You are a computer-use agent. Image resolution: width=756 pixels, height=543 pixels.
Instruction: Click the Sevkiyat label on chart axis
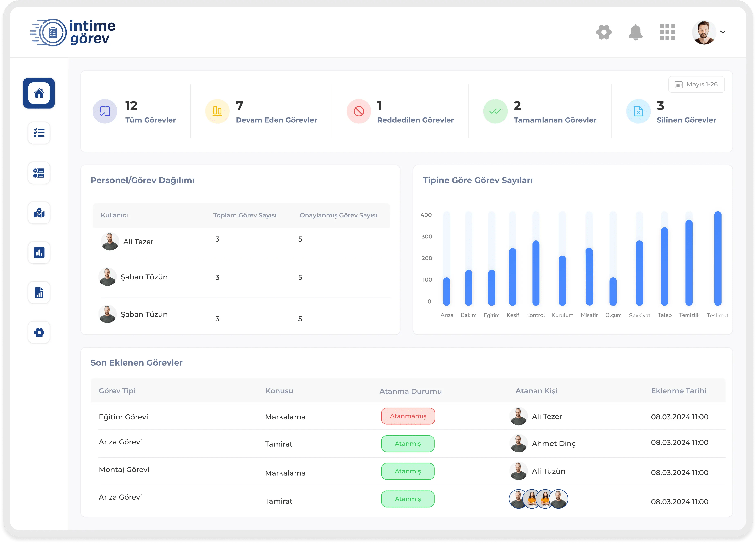tap(639, 316)
